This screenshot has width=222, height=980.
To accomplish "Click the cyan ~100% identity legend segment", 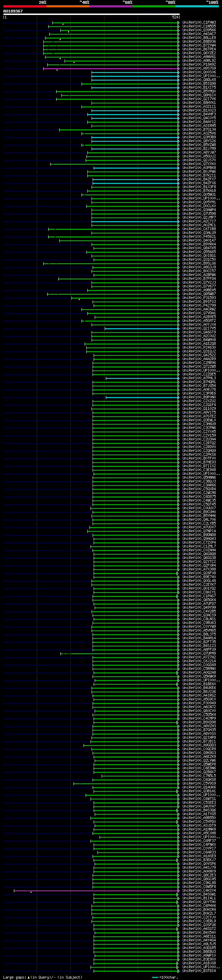I will pos(197,6).
